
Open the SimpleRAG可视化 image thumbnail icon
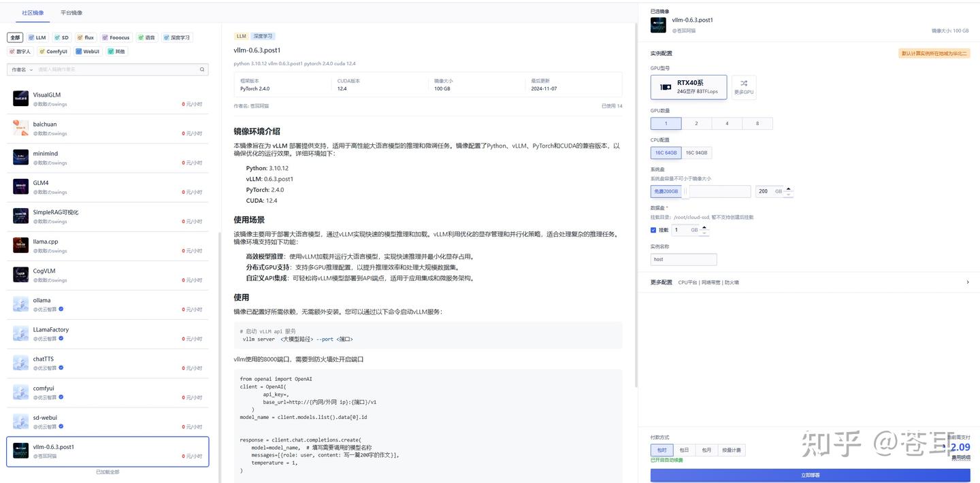[20, 216]
